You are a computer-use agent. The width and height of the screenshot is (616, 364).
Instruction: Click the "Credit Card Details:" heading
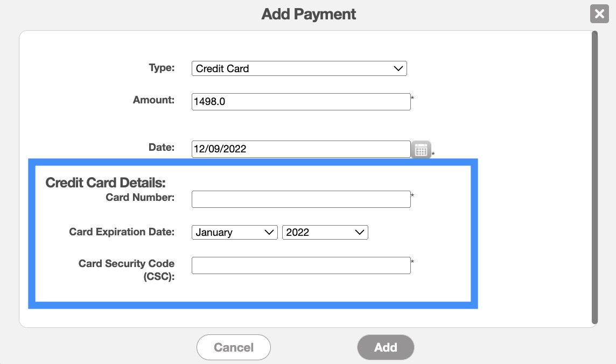106,183
